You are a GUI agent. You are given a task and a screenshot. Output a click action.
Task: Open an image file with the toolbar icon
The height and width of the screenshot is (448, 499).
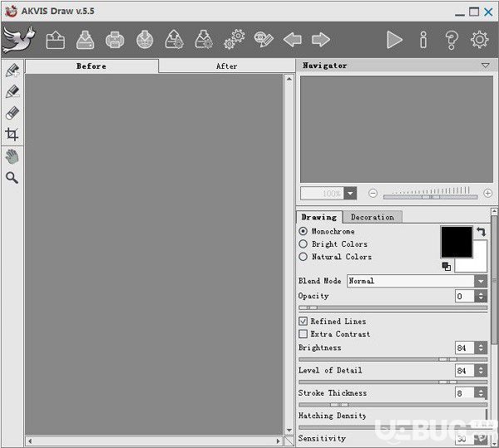pos(56,40)
